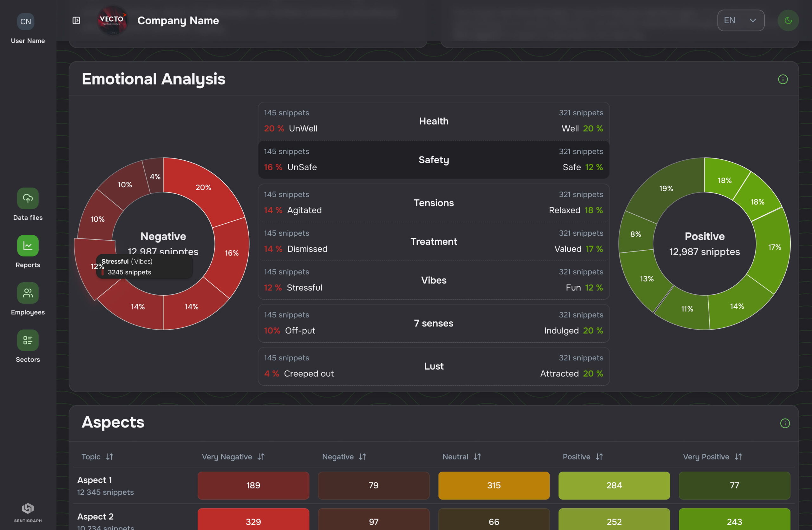Screen dimensions: 812x530
Task: Open the Reports chart icon
Action: tap(28, 245)
